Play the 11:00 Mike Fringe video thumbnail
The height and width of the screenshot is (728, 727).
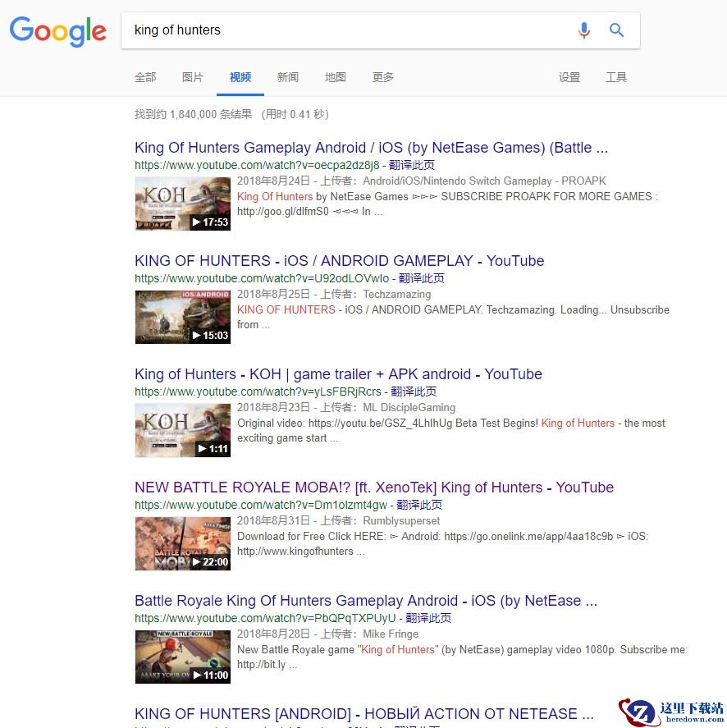[x=182, y=657]
